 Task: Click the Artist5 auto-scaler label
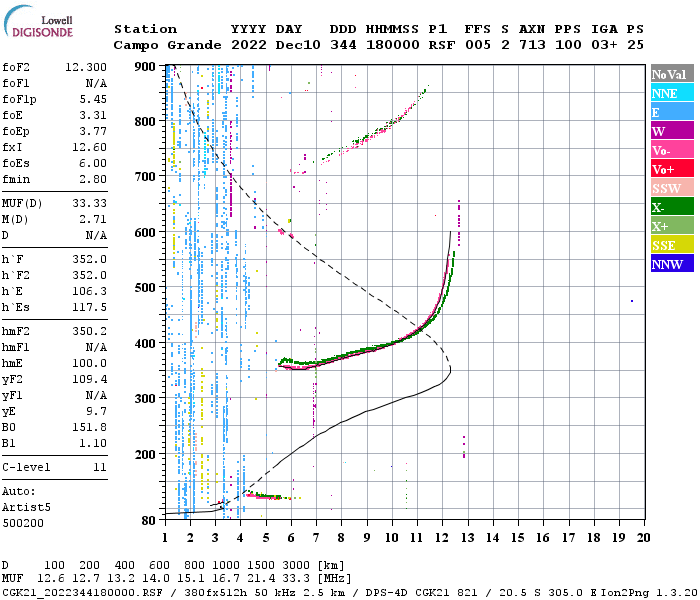[x=26, y=508]
